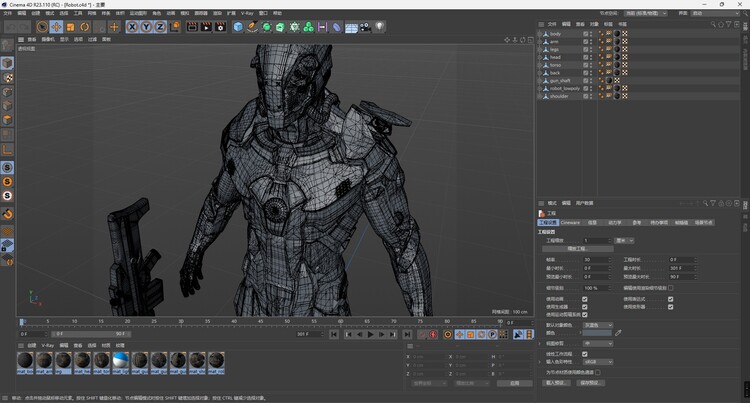This screenshot has width=750, height=403.
Task: Click the load preset button
Action: pos(557,383)
